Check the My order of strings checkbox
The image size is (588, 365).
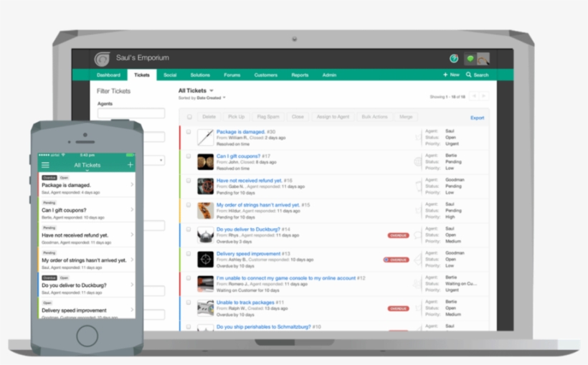coord(189,205)
